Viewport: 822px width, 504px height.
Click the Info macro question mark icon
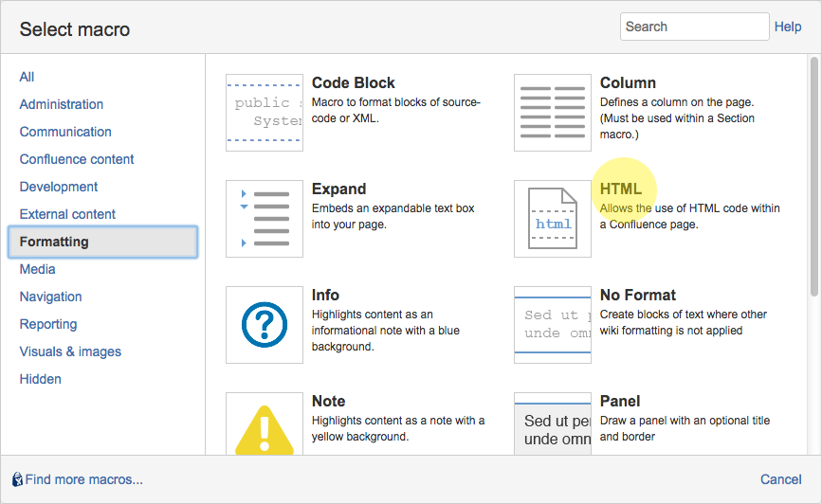265,325
